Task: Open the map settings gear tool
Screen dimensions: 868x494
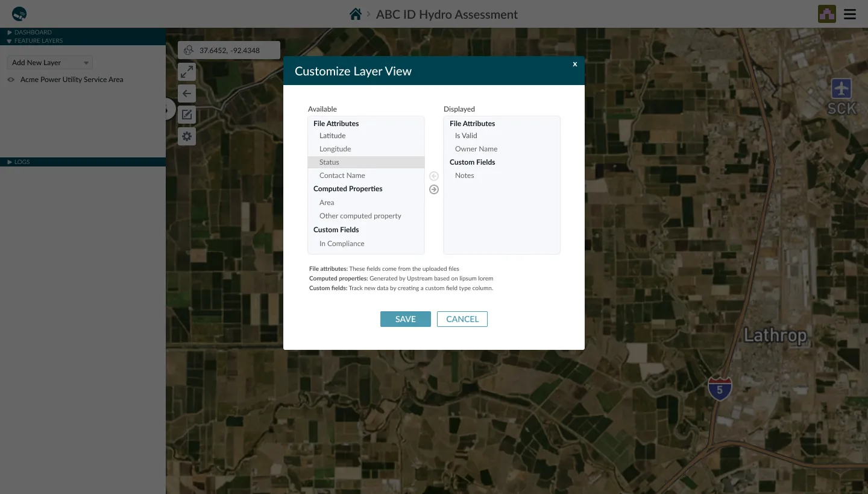Action: [187, 136]
